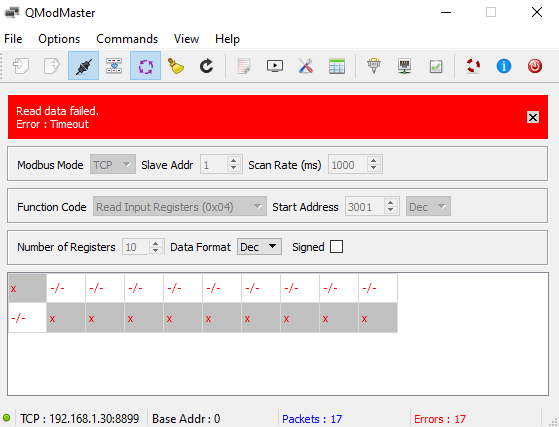Open the Modbus Mode TCP dropdown

tap(113, 164)
